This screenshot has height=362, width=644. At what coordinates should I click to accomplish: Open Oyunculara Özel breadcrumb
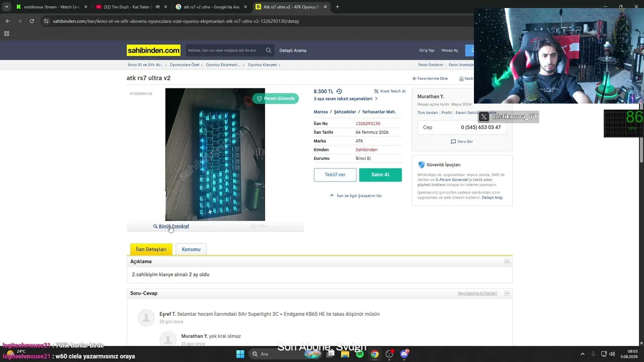tap(185, 65)
